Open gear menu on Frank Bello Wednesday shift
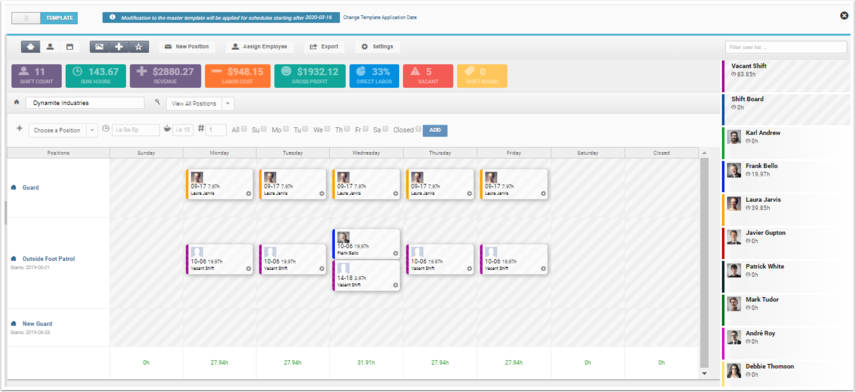 point(395,254)
